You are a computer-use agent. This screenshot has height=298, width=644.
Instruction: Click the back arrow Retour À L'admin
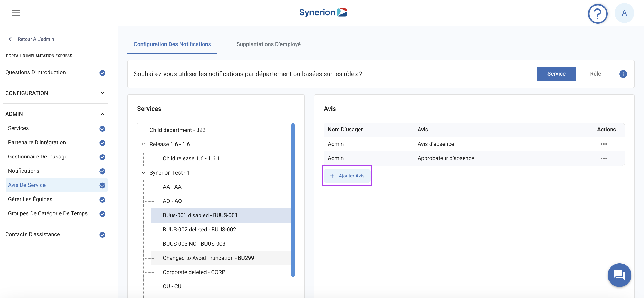click(11, 39)
